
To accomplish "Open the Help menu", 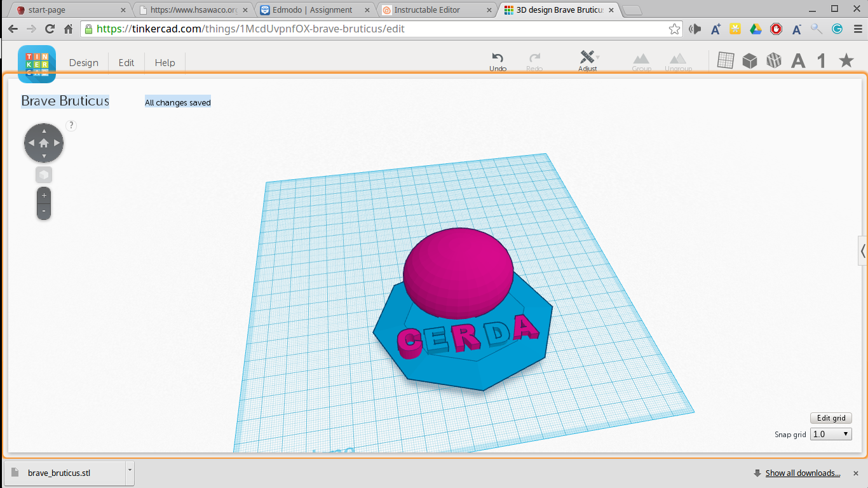I will pos(165,63).
